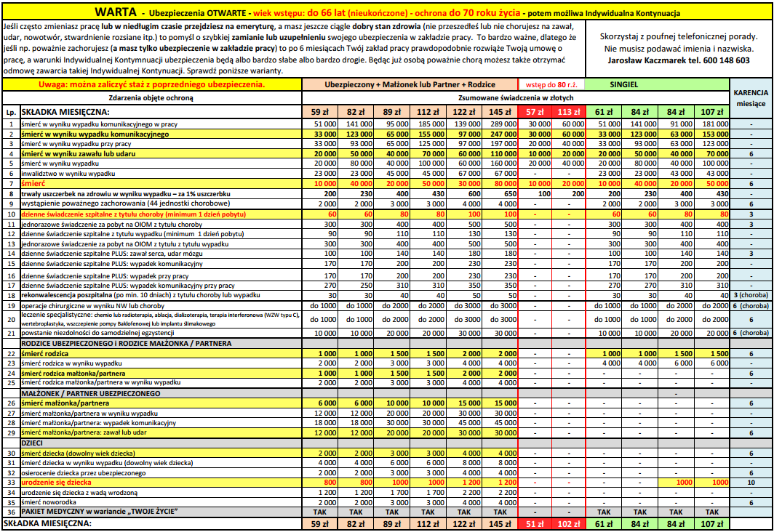Click 'Skorzystaj z poufnej telefonicznej porady.' text
This screenshot has height=532, width=774.
[679, 36]
